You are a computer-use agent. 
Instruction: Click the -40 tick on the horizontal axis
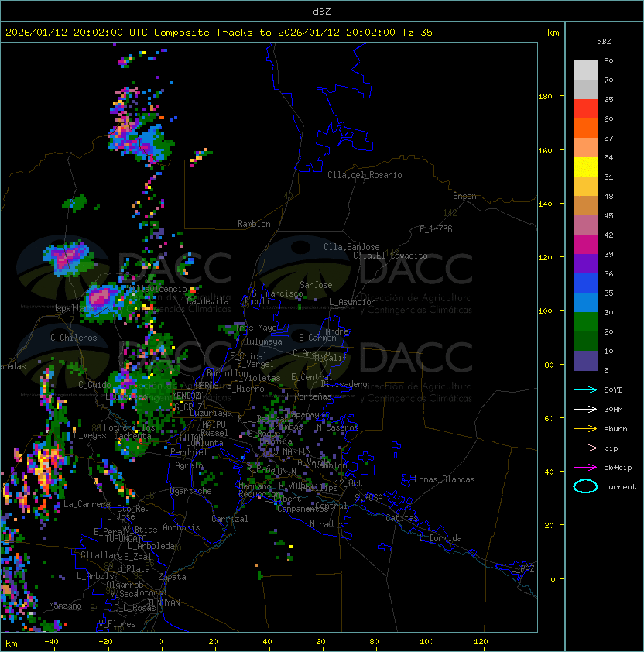(x=52, y=642)
